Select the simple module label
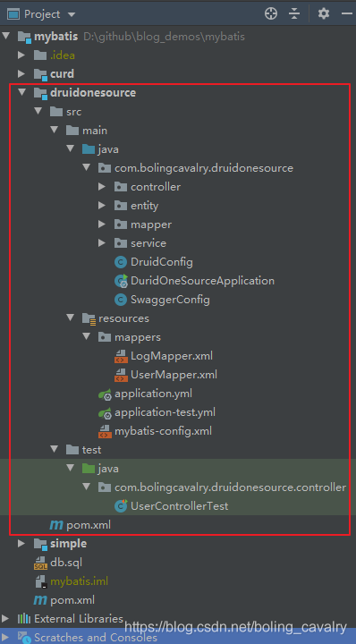The image size is (356, 644). 68,544
